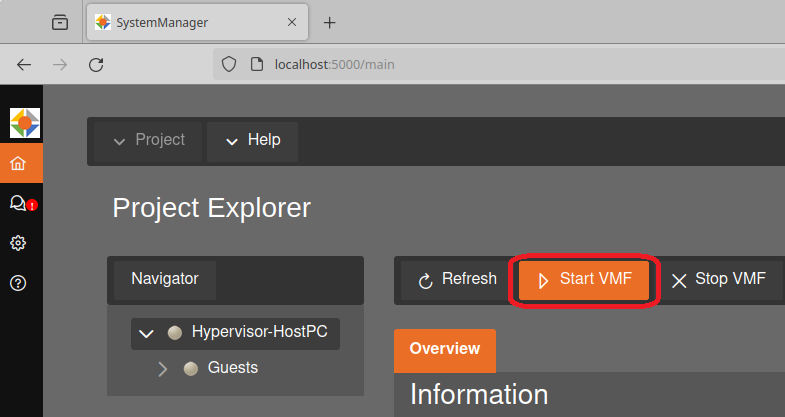Click the Stop VMF button
Image resolution: width=785 pixels, height=417 pixels.
[719, 280]
